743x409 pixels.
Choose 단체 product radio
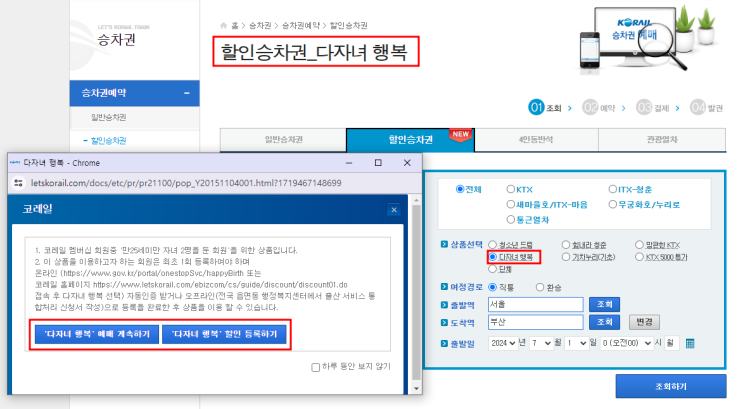point(493,269)
